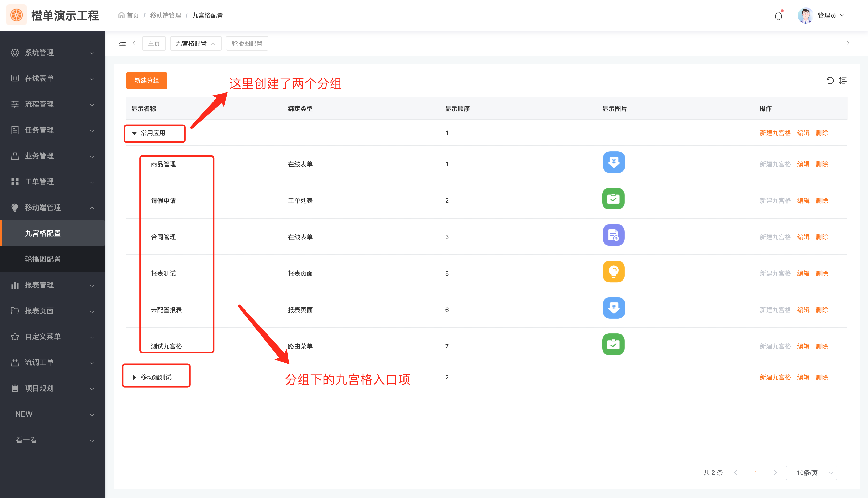Image resolution: width=868 pixels, height=498 pixels.
Task: Delete the 移动端测试 group
Action: coord(821,377)
